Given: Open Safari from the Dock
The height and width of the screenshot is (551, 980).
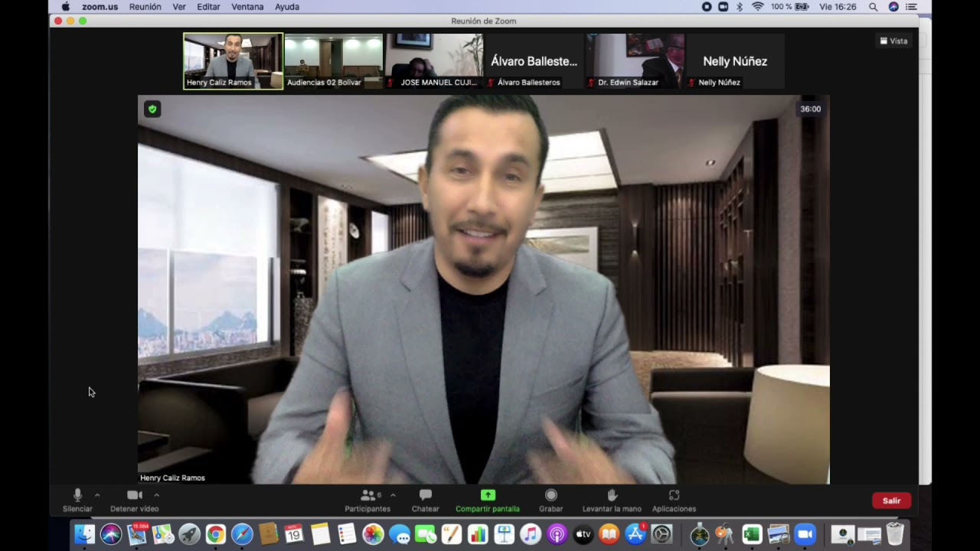Looking at the screenshot, I should pyautogui.click(x=242, y=534).
